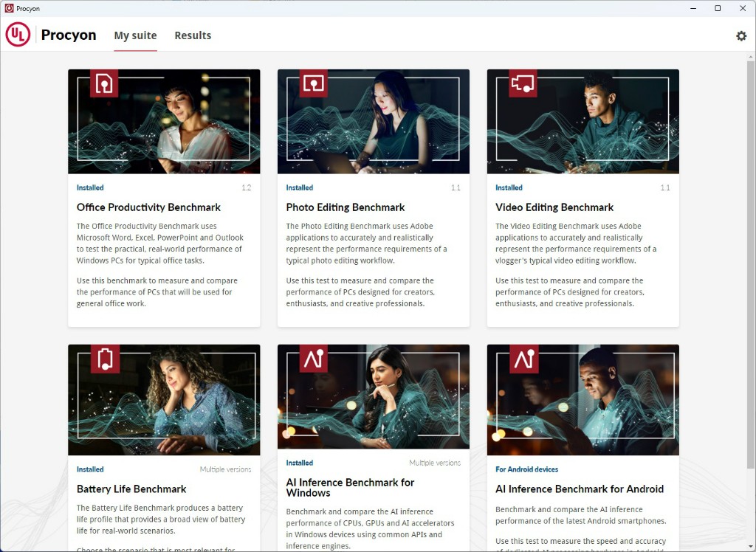Image resolution: width=756 pixels, height=552 pixels.
Task: Click the Office Productivity document icon badge
Action: tap(104, 83)
